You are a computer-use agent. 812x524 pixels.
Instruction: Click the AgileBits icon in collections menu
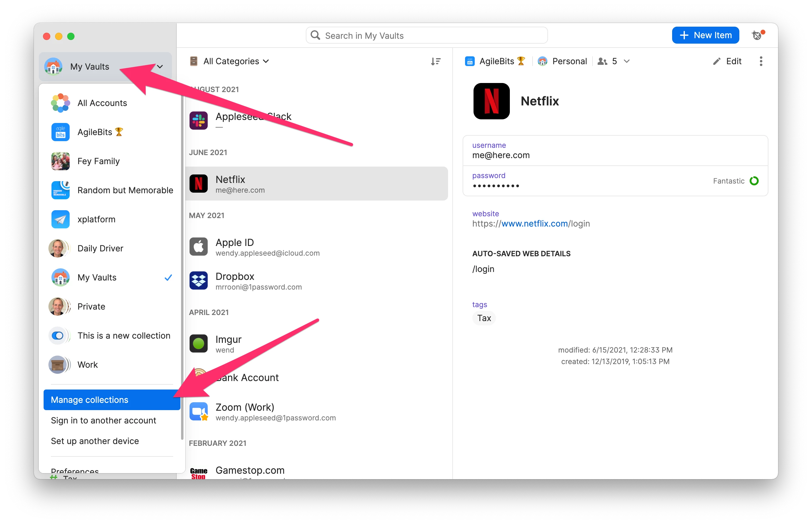coord(60,132)
